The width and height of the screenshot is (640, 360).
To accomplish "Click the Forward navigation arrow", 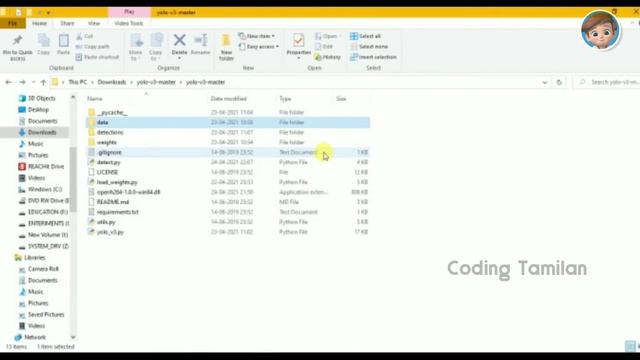I will 22,82.
